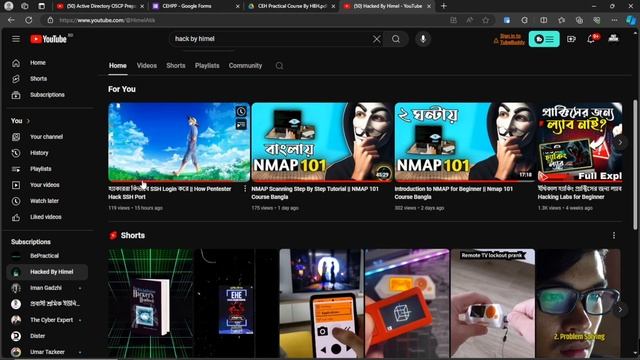Image resolution: width=640 pixels, height=360 pixels.
Task: Open the notifications bell
Action: [591, 39]
